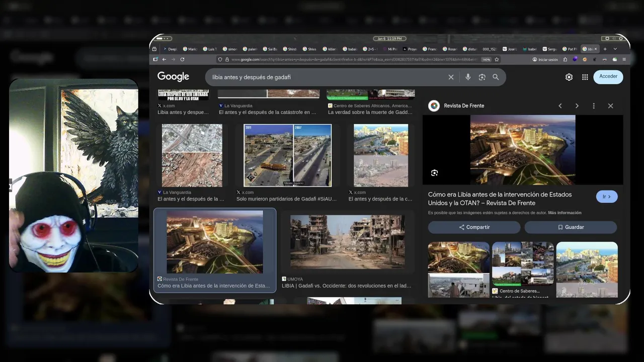This screenshot has width=644, height=362.
Task: Click the 'El antes y el después de la catástrofe en' result title
Action: 268,112
